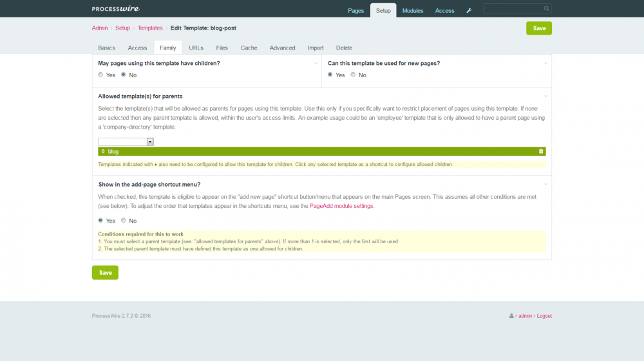Click the blog selected template row

[321, 151]
